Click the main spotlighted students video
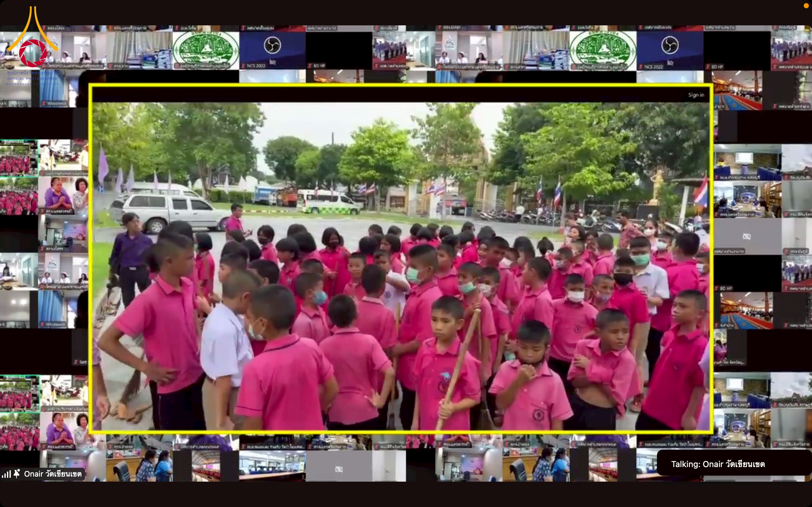Screen dimensions: 812x507 point(401,266)
